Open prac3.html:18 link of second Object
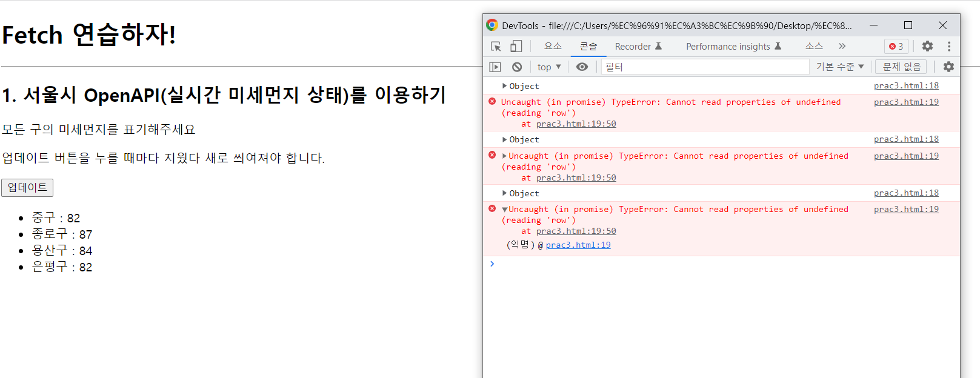 point(906,139)
